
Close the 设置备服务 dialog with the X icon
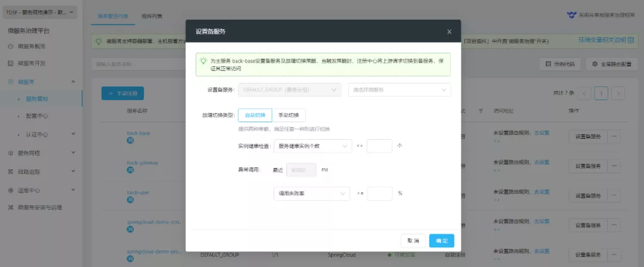click(449, 32)
